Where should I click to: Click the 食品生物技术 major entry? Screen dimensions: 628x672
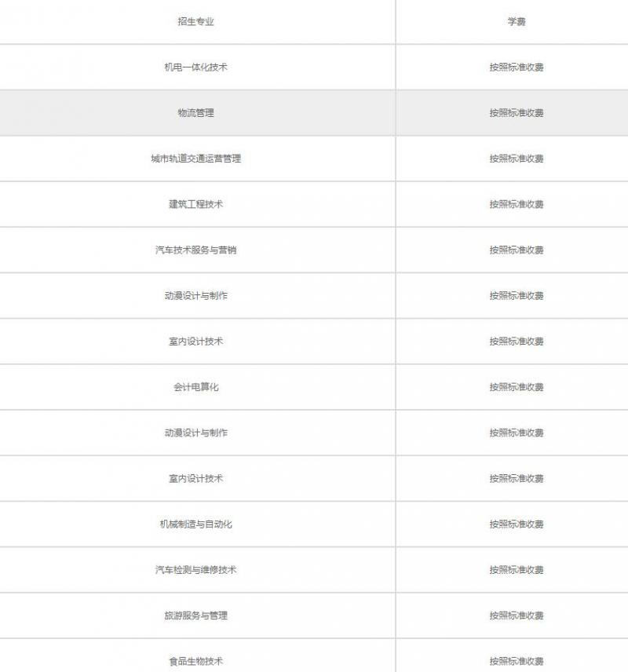coord(195,661)
